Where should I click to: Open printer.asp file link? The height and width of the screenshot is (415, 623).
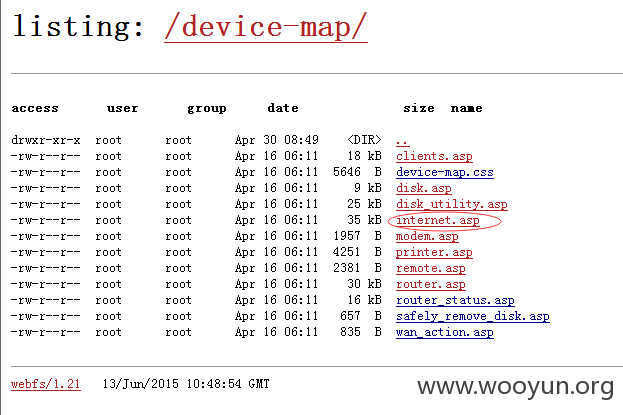pos(434,252)
